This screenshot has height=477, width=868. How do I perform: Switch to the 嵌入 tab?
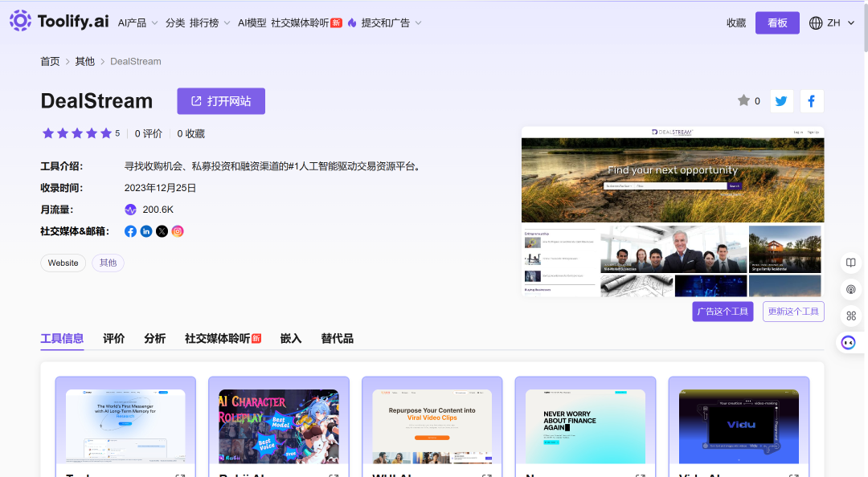tap(291, 338)
